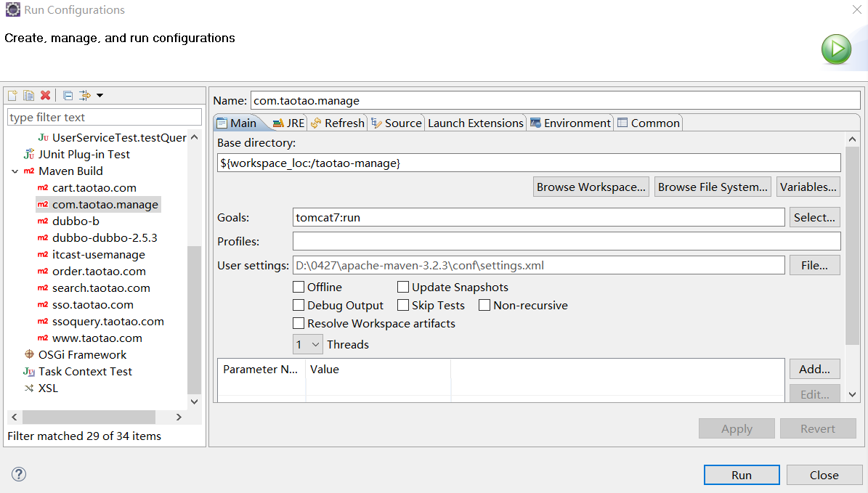Screen dimensions: 868x493
Task: Click the help question mark icon
Action: coord(19,474)
